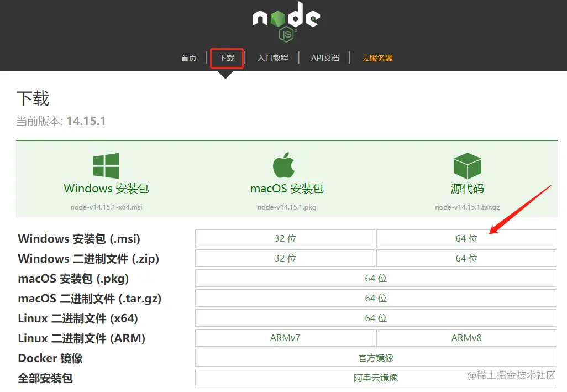
Task: Click the 源代码 title link
Action: [467, 189]
